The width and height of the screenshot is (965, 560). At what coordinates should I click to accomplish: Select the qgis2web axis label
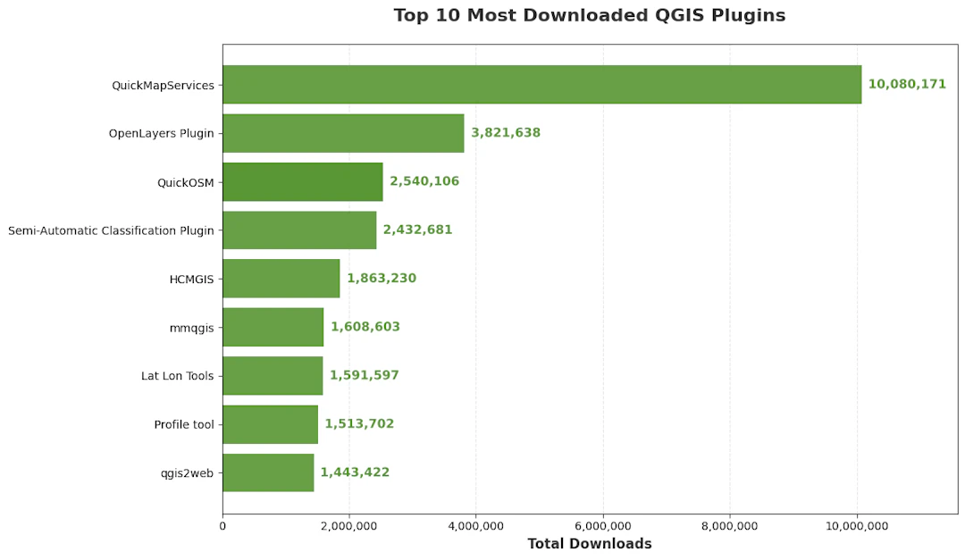tap(187, 473)
